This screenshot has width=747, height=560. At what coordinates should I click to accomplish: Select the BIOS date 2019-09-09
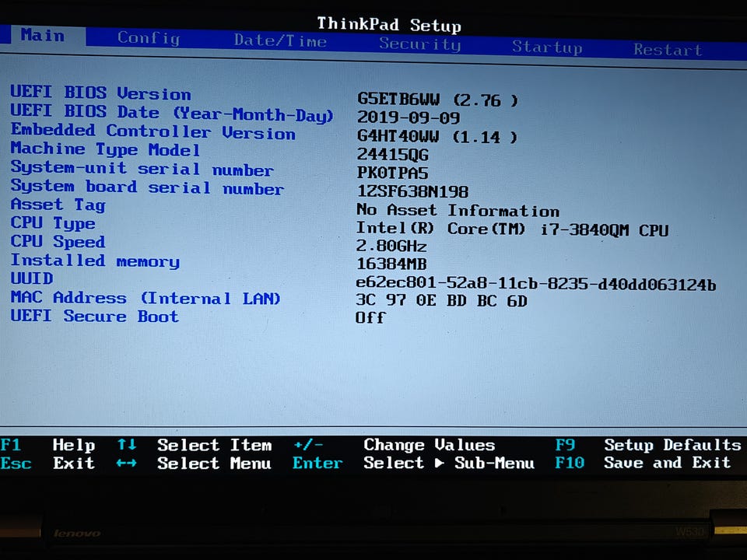pos(409,117)
